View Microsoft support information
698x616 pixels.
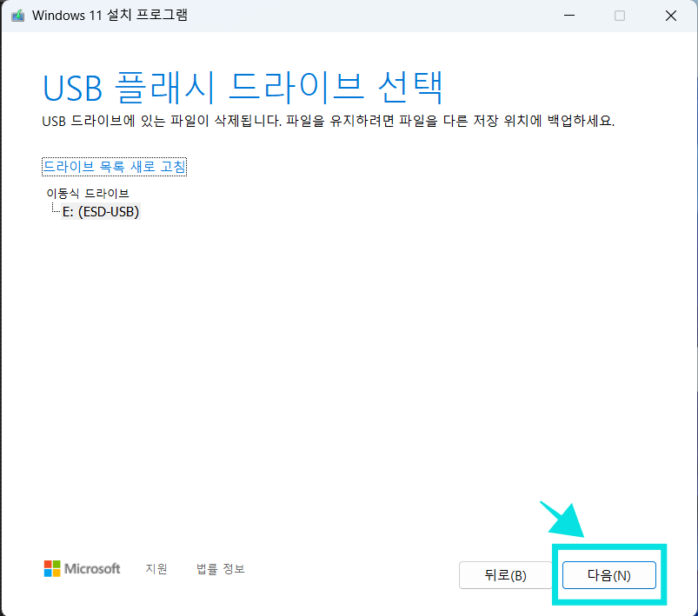[x=156, y=569]
